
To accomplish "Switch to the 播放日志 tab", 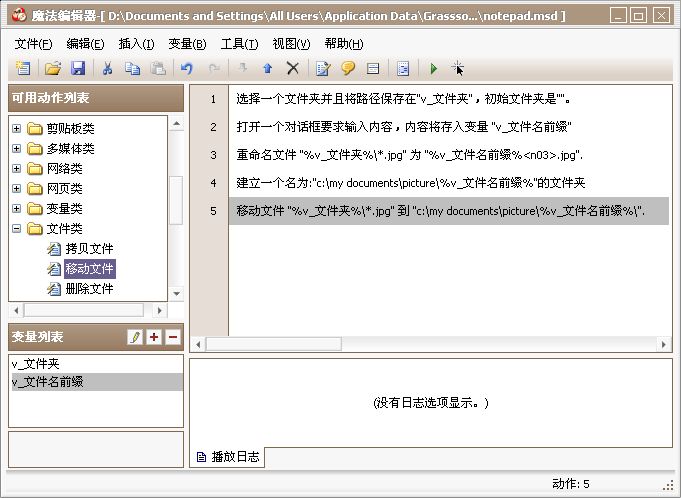I will point(228,457).
